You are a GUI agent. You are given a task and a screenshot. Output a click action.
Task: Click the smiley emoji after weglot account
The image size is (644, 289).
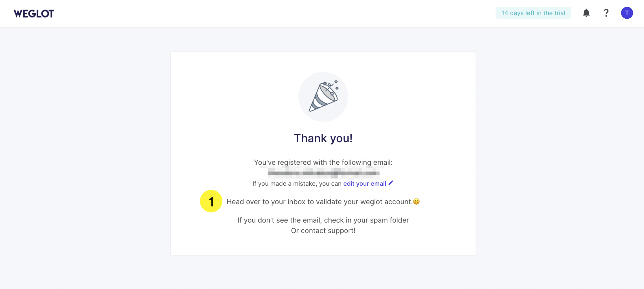coord(416,202)
